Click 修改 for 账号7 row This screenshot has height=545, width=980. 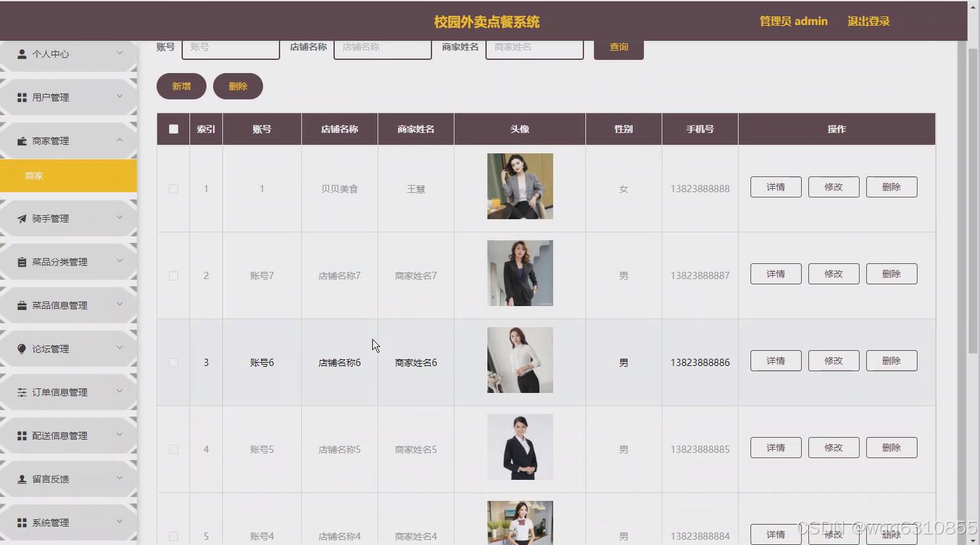(x=834, y=274)
